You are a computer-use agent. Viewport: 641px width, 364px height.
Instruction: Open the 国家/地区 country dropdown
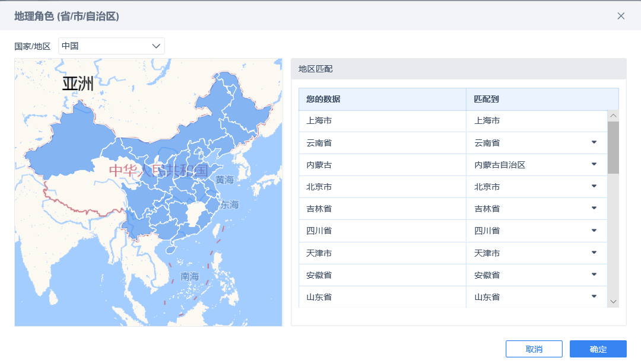tap(111, 46)
